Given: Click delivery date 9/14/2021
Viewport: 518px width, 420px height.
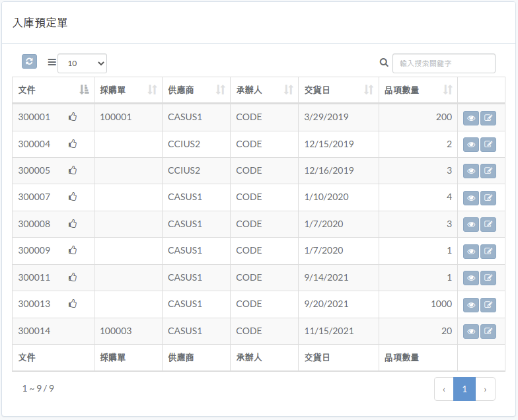Looking at the screenshot, I should coord(326,277).
